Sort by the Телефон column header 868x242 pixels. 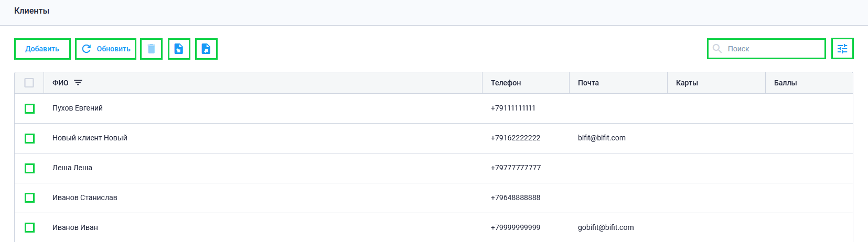(506, 83)
